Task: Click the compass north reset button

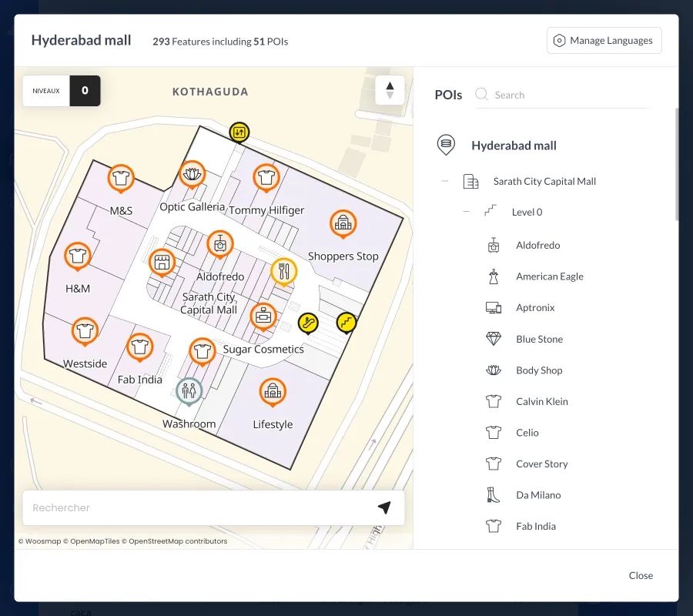Action: point(390,90)
